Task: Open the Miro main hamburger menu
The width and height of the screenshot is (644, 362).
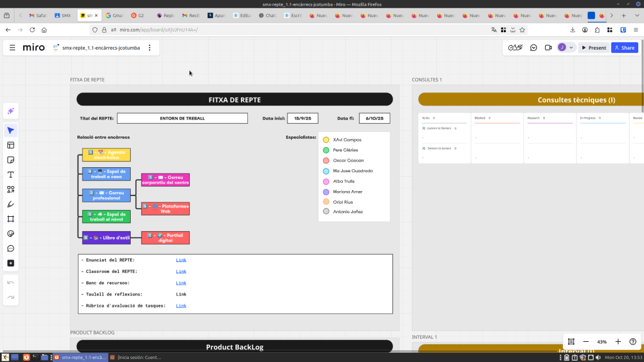Action: [12, 48]
